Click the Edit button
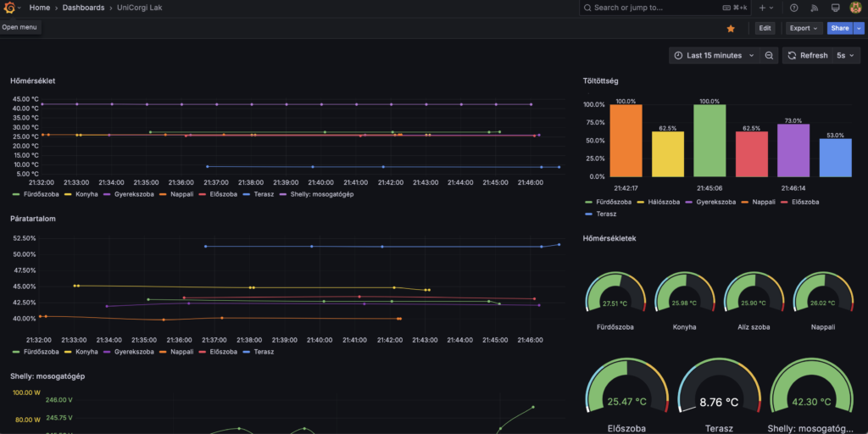Viewport: 868px width, 434px height. (x=765, y=28)
